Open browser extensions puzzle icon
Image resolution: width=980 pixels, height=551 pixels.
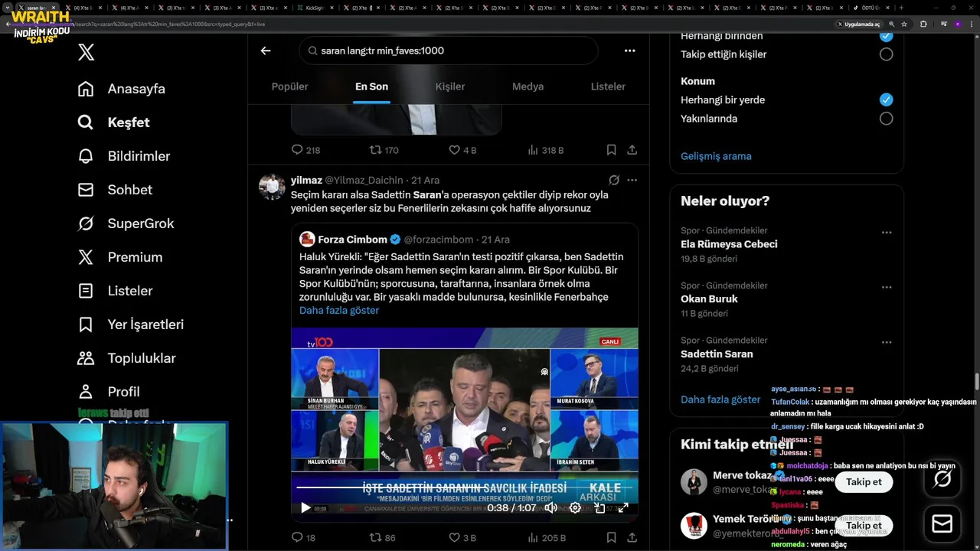pyautogui.click(x=923, y=24)
